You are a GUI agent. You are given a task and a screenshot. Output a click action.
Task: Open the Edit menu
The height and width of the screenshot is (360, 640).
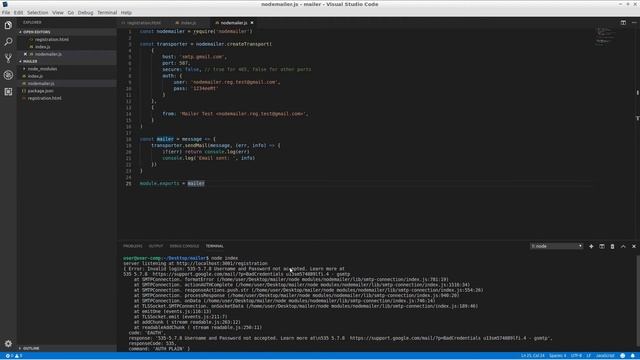point(18,13)
